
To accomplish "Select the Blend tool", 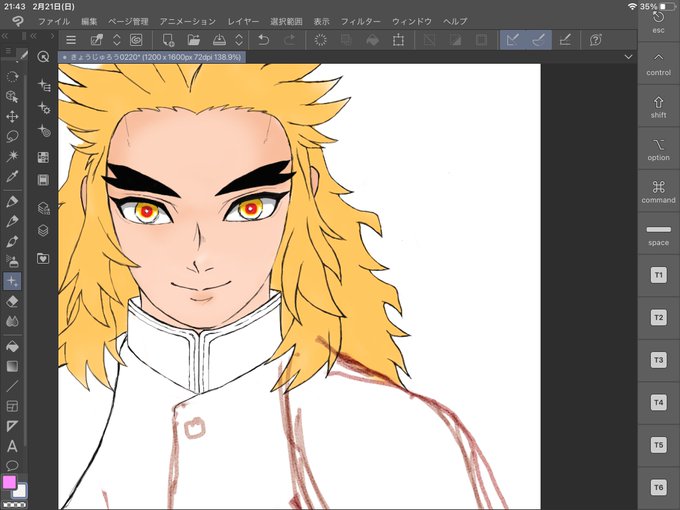I will pyautogui.click(x=12, y=321).
